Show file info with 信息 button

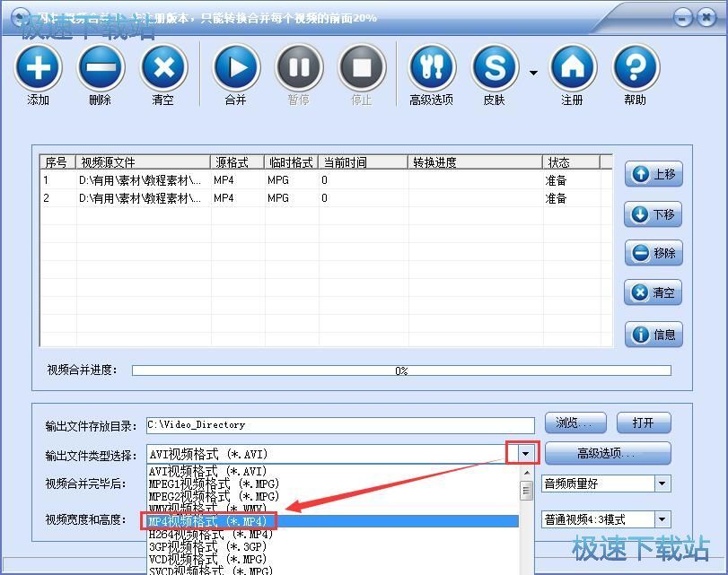[653, 334]
